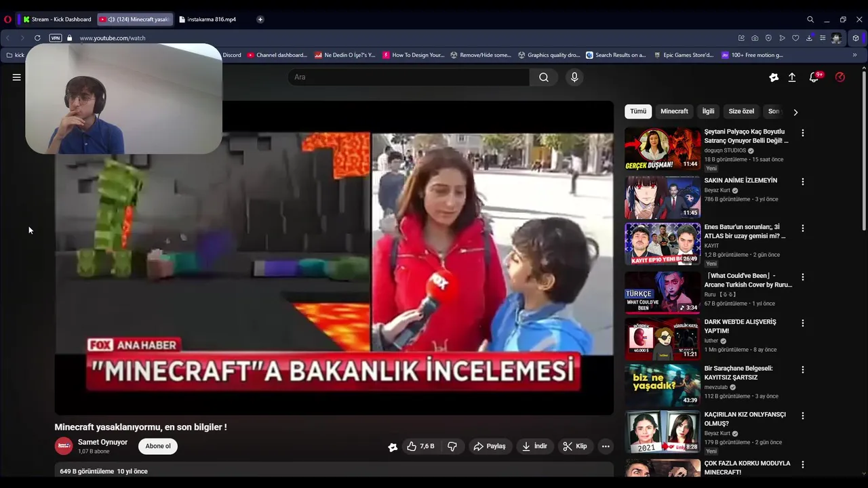Like the video with thumbs up
Viewport: 868px width, 488px height.
pyautogui.click(x=420, y=446)
